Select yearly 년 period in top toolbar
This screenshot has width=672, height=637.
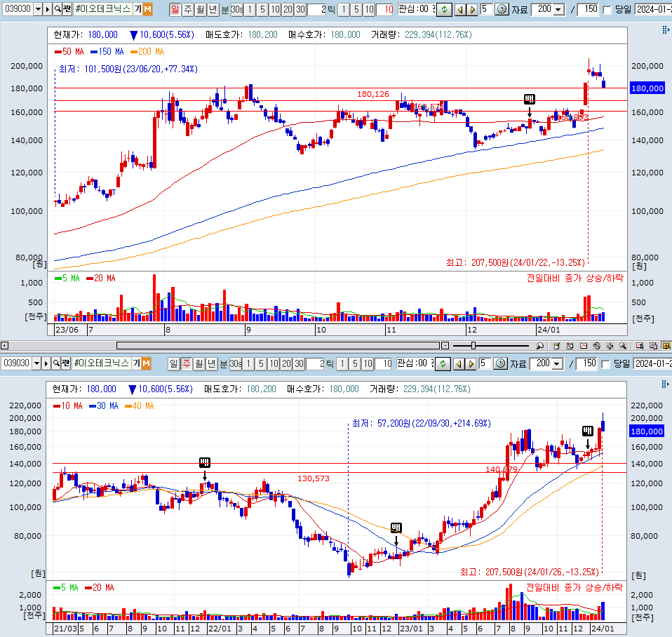pyautogui.click(x=213, y=9)
